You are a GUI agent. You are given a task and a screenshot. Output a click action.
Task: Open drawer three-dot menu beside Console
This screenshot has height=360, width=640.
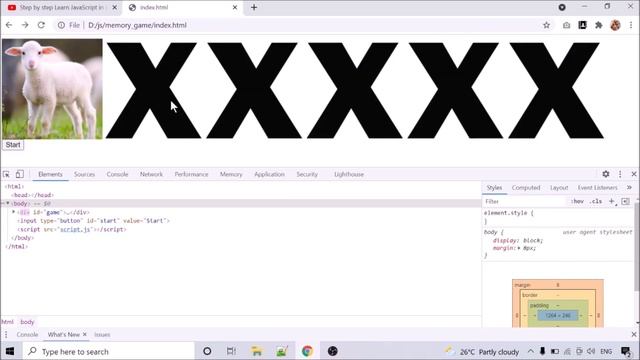coord(6,335)
